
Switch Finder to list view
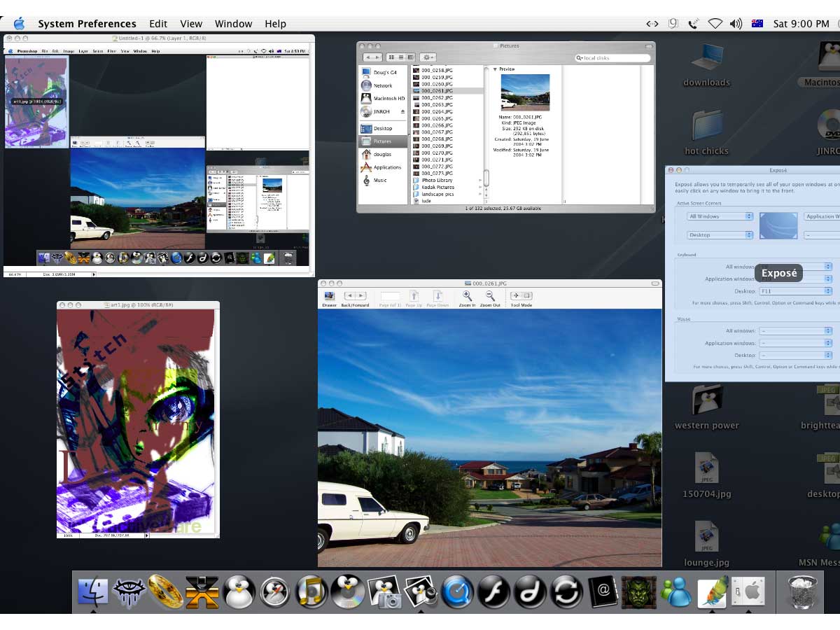pos(401,57)
